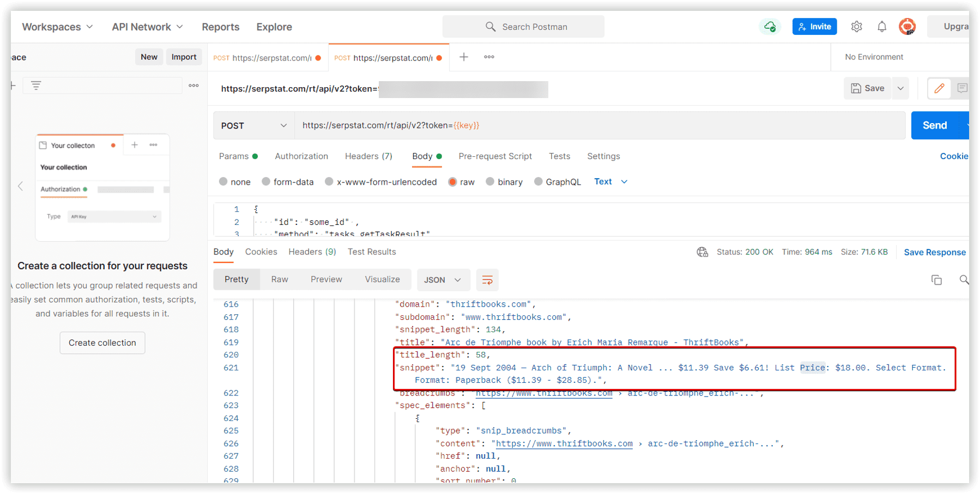Open the Pre-request Script tab

495,156
